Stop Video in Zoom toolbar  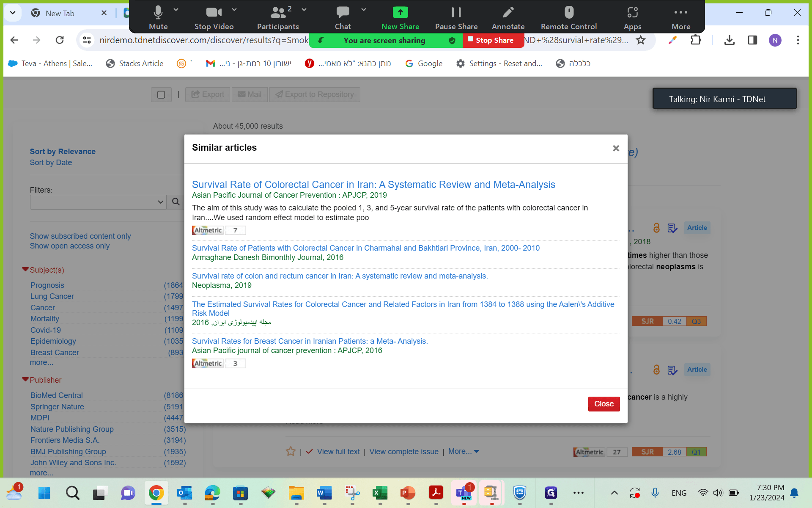pos(214,18)
